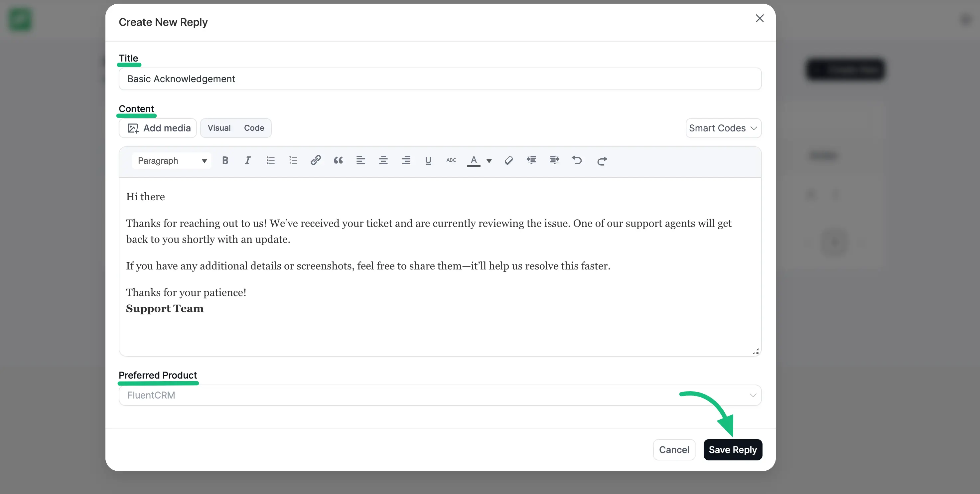Insert a hyperlink
This screenshot has height=494, width=980.
pyautogui.click(x=315, y=160)
